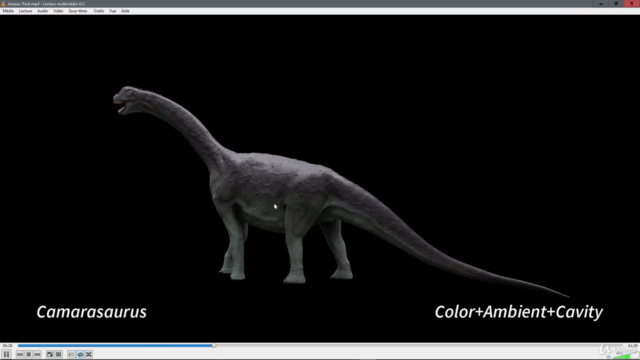Show extended settings panel

click(58, 354)
